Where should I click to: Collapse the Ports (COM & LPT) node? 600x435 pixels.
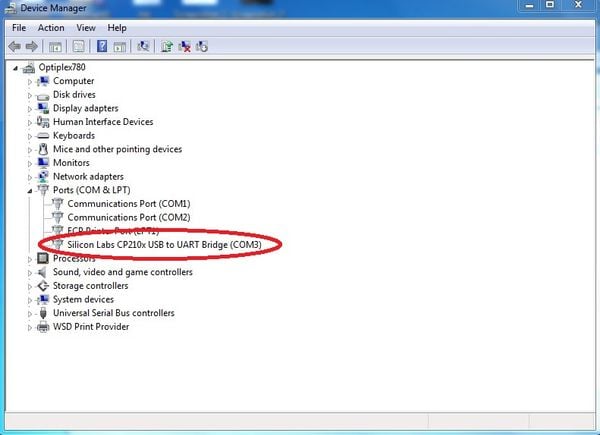[x=30, y=190]
